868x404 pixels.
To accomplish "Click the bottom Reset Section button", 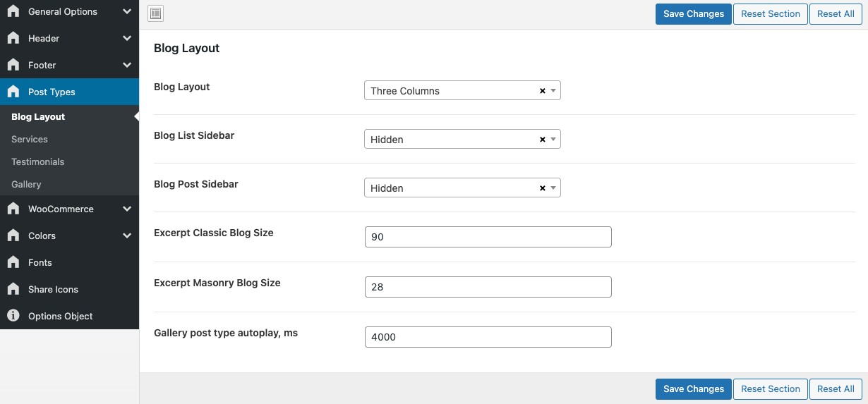I will (x=771, y=389).
